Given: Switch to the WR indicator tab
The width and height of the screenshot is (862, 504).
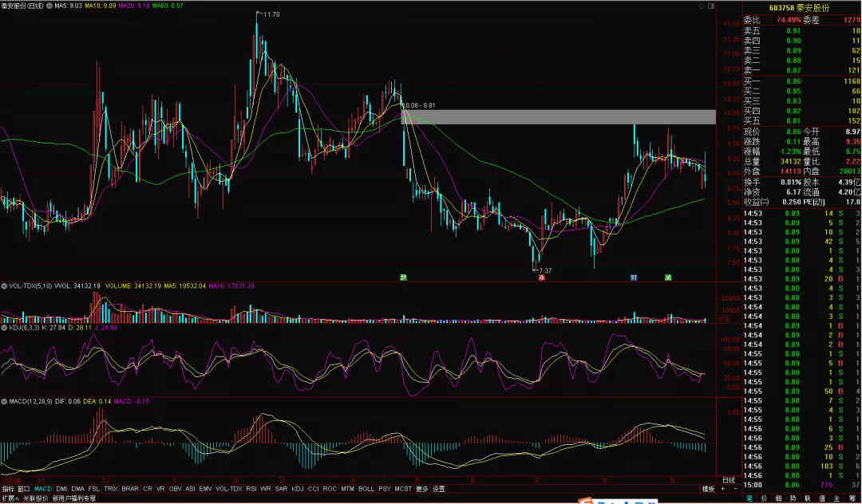Looking at the screenshot, I should point(266,489).
